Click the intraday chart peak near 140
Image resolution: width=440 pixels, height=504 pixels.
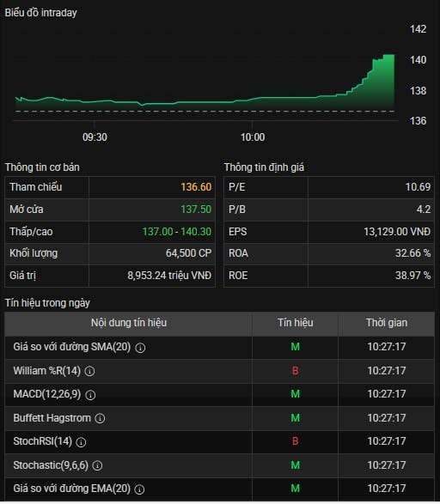tap(389, 55)
